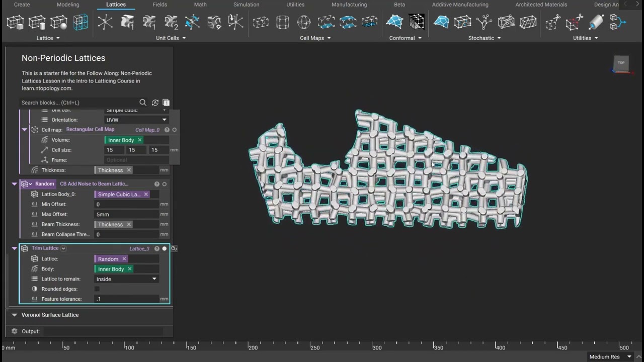
Task: Open the Fields tab
Action: point(160,5)
